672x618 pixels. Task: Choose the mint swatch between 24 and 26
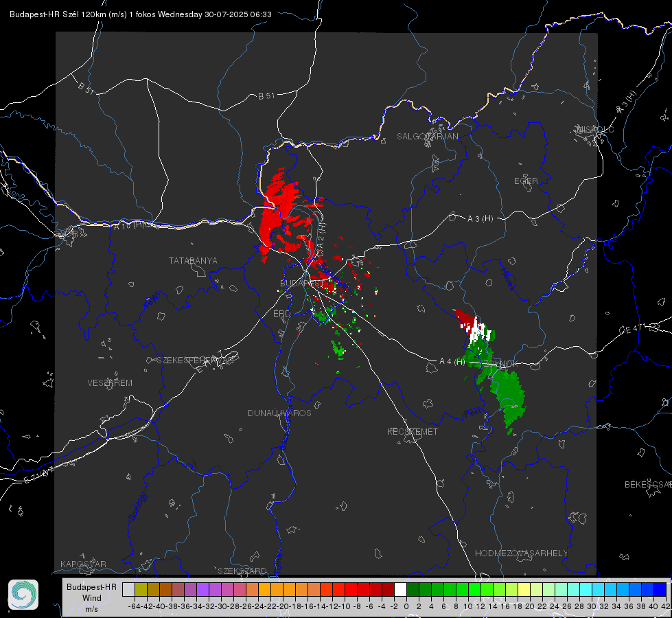(x=561, y=589)
